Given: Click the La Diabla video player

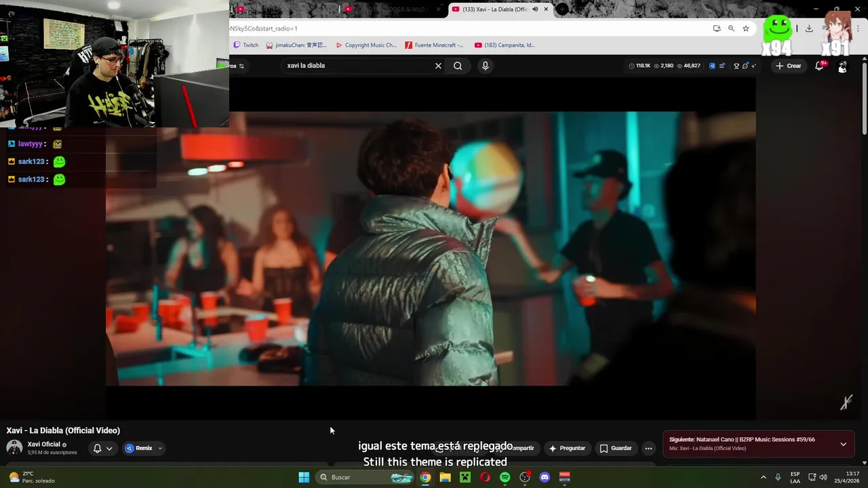Looking at the screenshot, I should [x=431, y=249].
